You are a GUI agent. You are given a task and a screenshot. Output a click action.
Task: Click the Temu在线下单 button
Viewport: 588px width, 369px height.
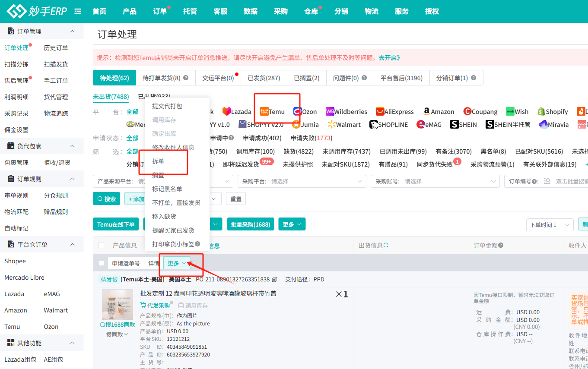[116, 224]
